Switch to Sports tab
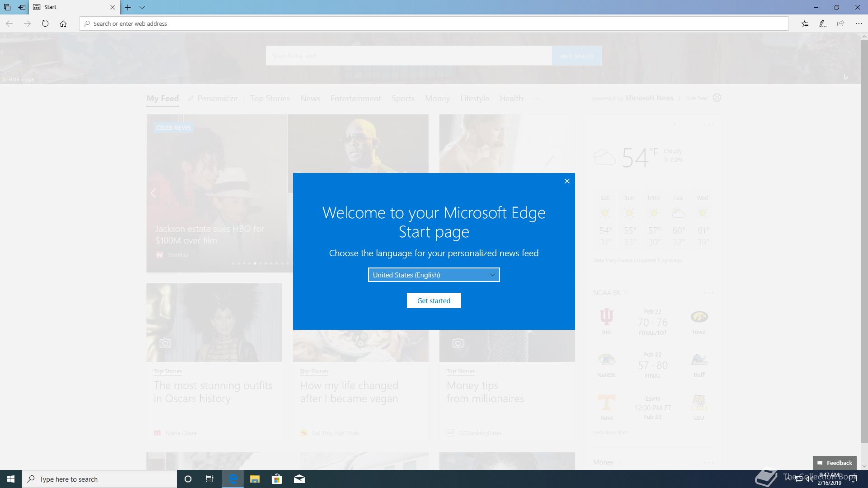 [403, 99]
